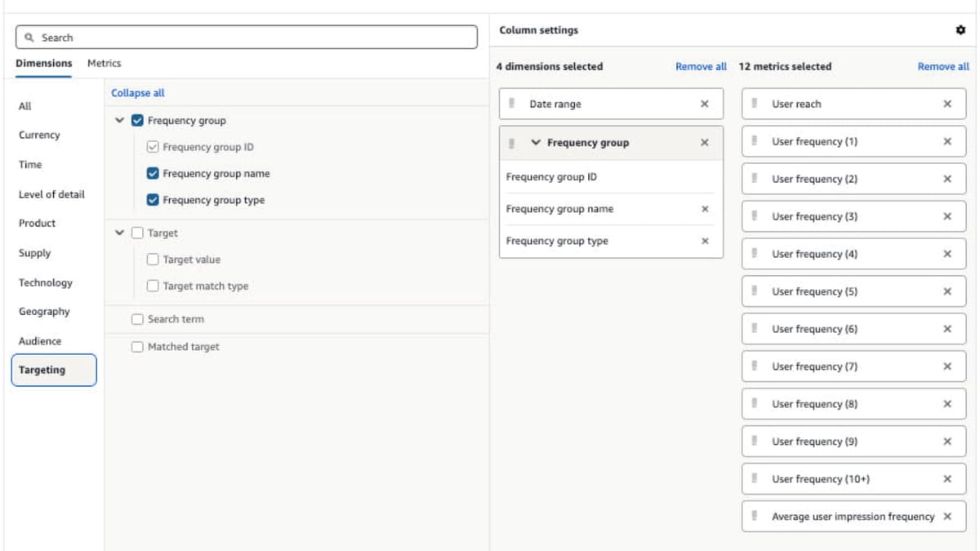The image size is (980, 551).
Task: Click the search magnifier icon
Action: point(29,37)
